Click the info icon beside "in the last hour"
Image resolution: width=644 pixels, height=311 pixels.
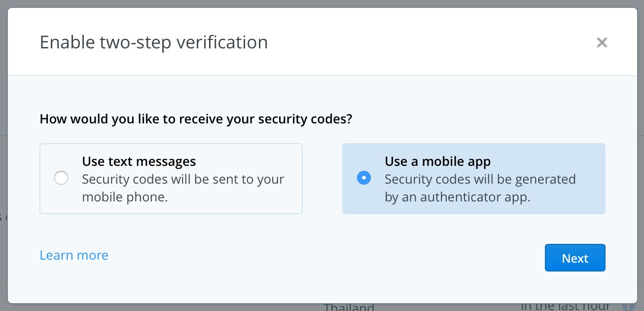(628, 308)
